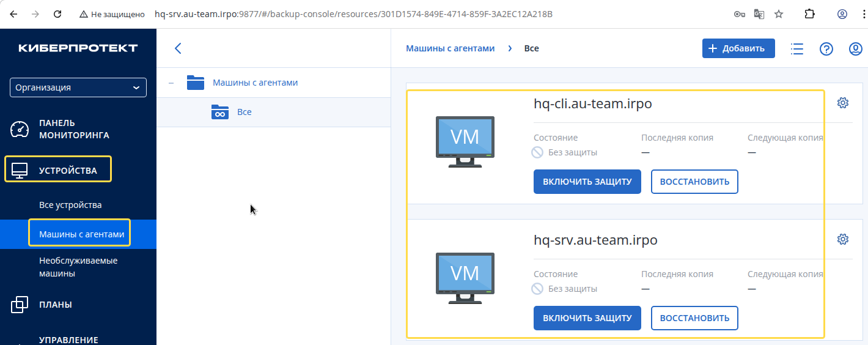Select 'Машины с агентами' tree folder
The height and width of the screenshot is (345, 868).
(255, 83)
